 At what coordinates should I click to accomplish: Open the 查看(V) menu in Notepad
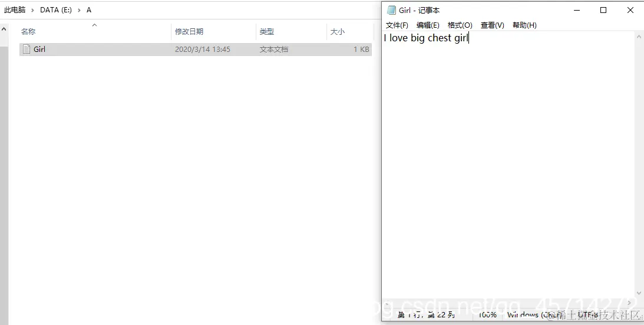click(492, 25)
